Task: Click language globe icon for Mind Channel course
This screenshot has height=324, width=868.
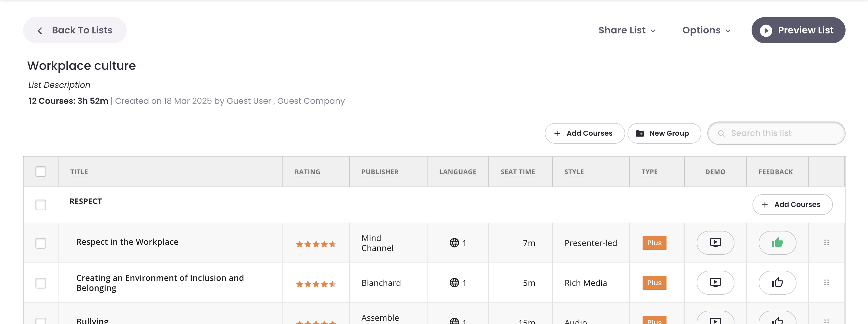Action: tap(454, 243)
